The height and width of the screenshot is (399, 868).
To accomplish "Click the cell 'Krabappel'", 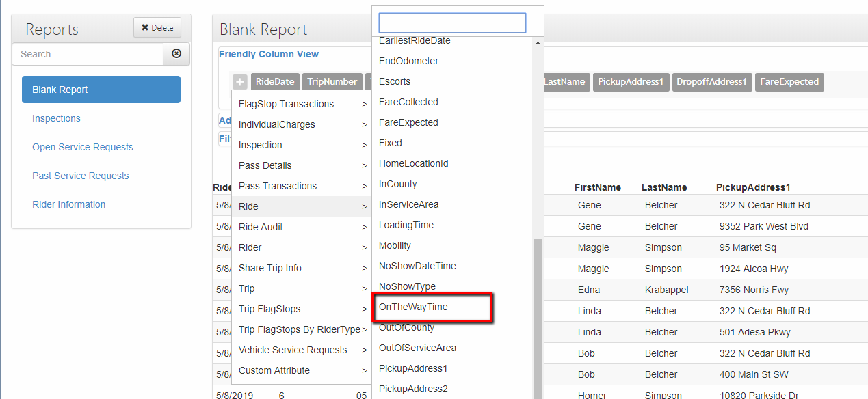I will point(667,290).
